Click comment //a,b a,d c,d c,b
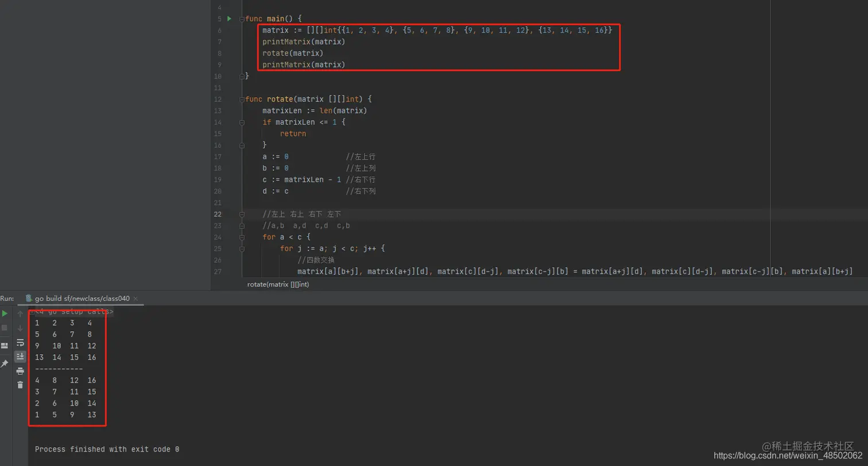 306,226
